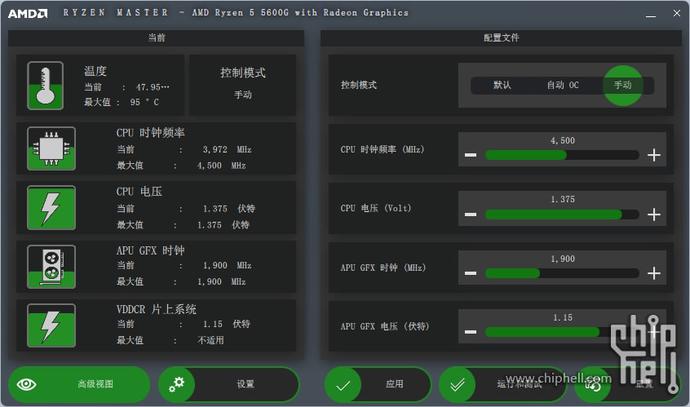The width and height of the screenshot is (690, 407).
Task: Increase CPU 时钟频率 with plus button
Action: (654, 155)
